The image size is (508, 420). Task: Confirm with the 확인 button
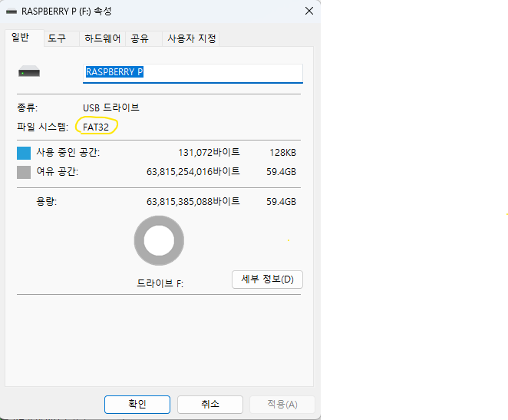pyautogui.click(x=137, y=404)
